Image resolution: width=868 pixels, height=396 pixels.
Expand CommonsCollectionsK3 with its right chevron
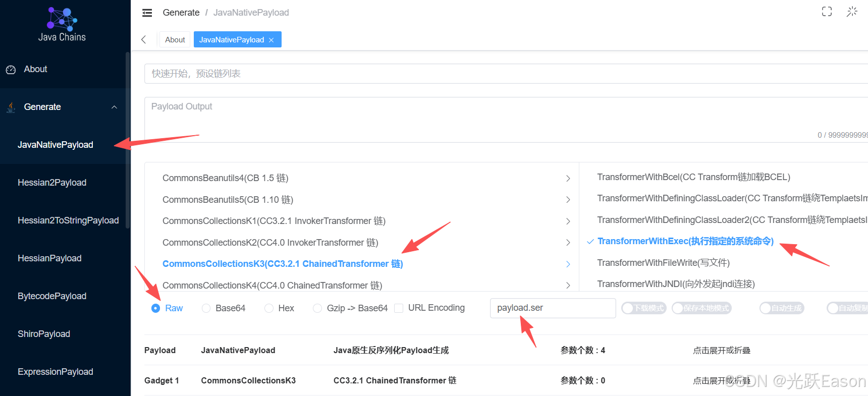click(x=568, y=264)
